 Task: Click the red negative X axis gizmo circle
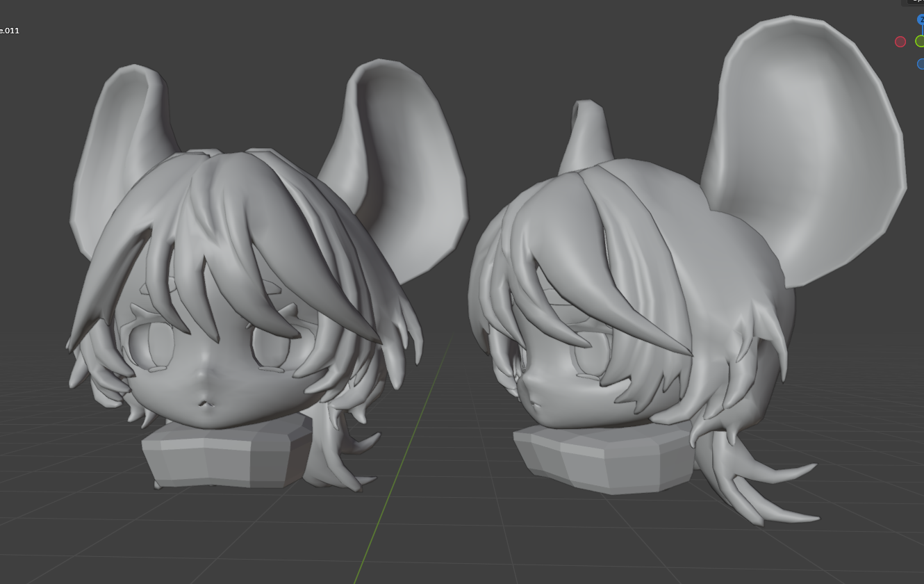900,42
